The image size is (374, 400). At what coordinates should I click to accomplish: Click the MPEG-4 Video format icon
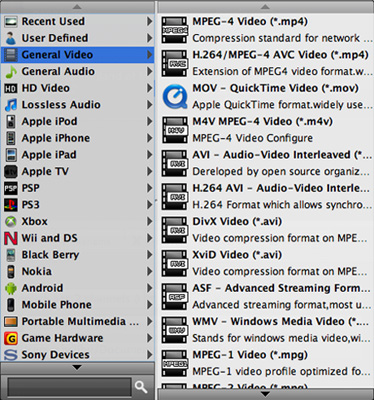point(175,30)
